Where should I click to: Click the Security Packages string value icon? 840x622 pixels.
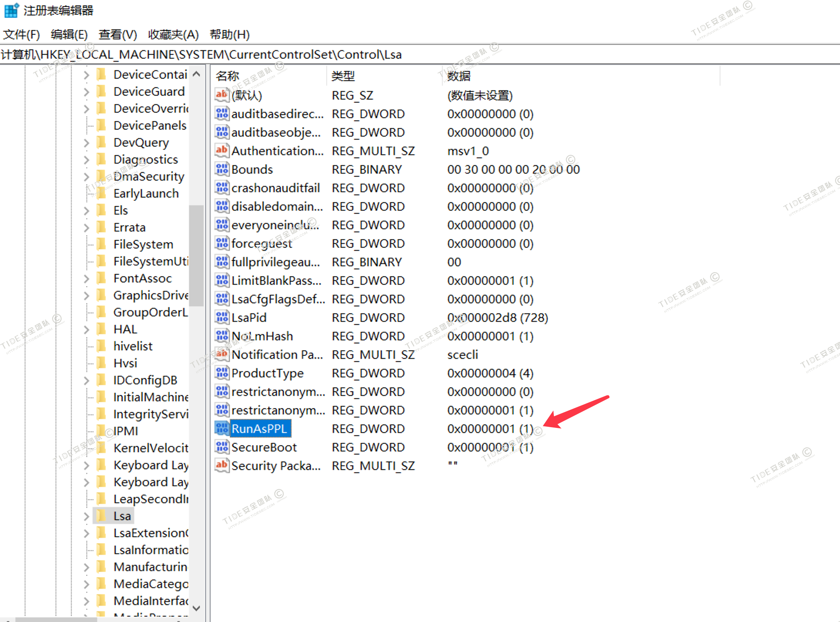[x=222, y=465]
